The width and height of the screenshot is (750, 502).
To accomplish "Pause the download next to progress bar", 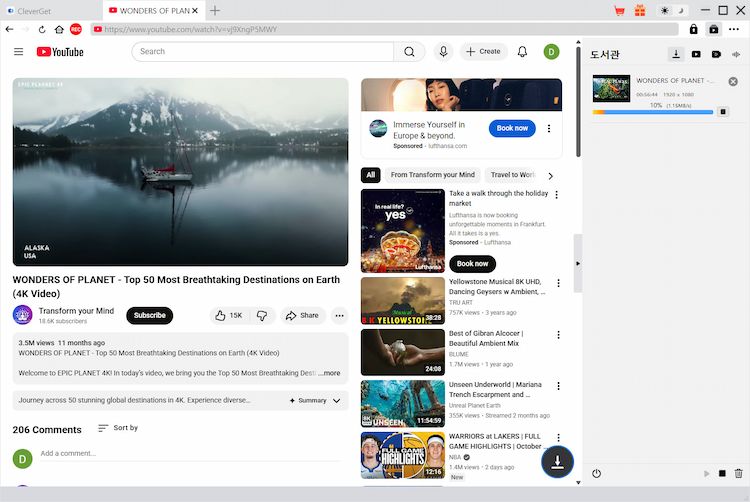I will pos(723,112).
